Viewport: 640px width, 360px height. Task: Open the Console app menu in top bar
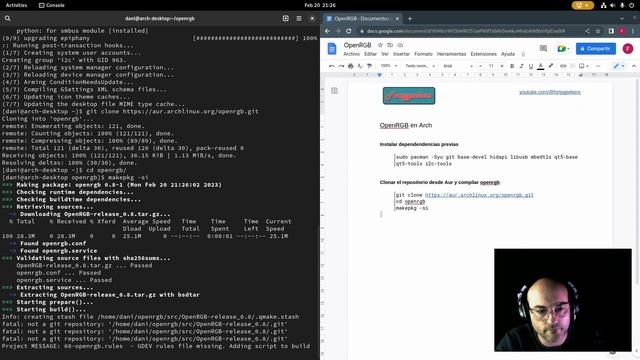(52, 5)
